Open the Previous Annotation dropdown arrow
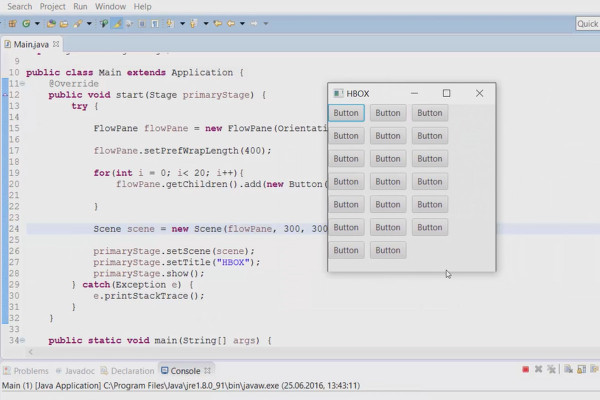 (x=206, y=24)
